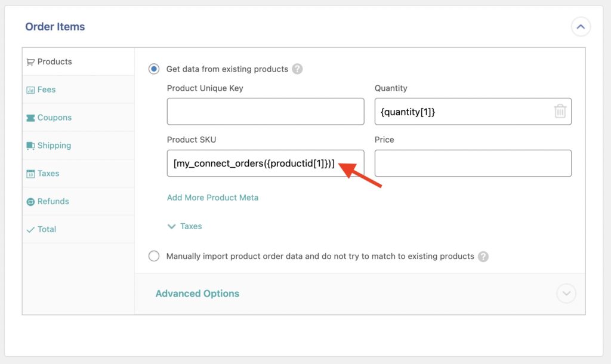Screen dimensions: 611x364
Task: Select the shopping cart icon beside Products
Action: [x=32, y=61]
